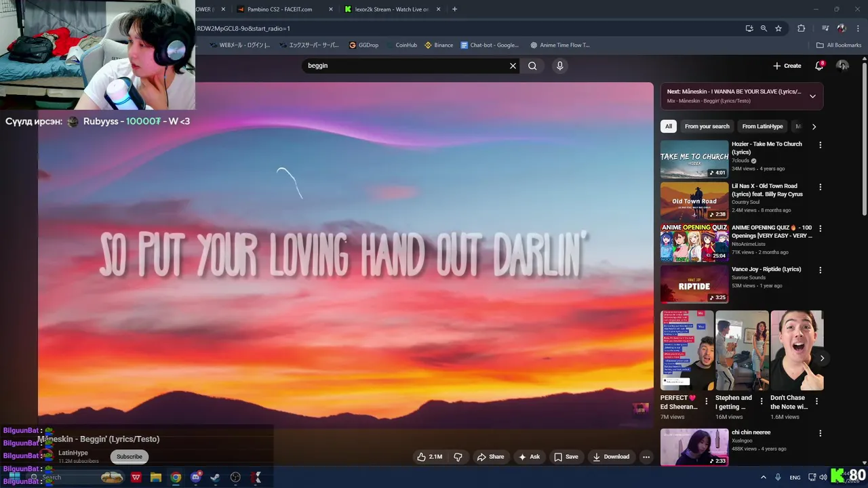This screenshot has width=868, height=488.
Task: Open YouTube notifications bell
Action: coord(819,66)
